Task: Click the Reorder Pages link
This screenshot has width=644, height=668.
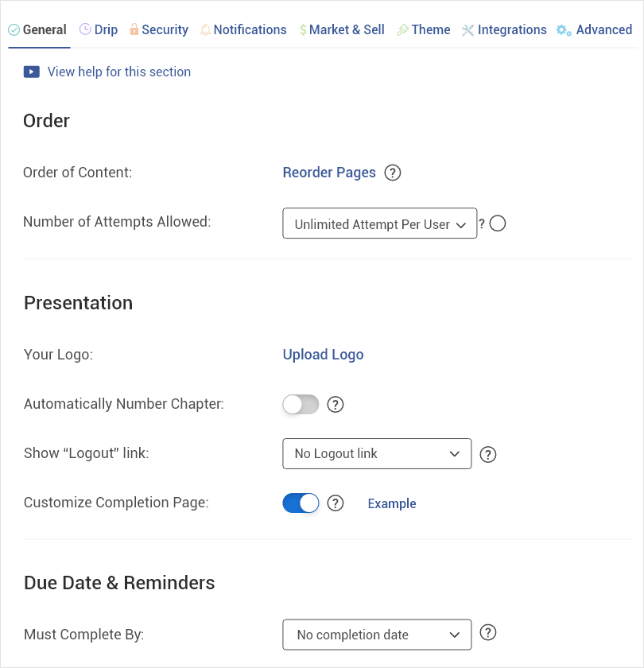Action: click(329, 173)
